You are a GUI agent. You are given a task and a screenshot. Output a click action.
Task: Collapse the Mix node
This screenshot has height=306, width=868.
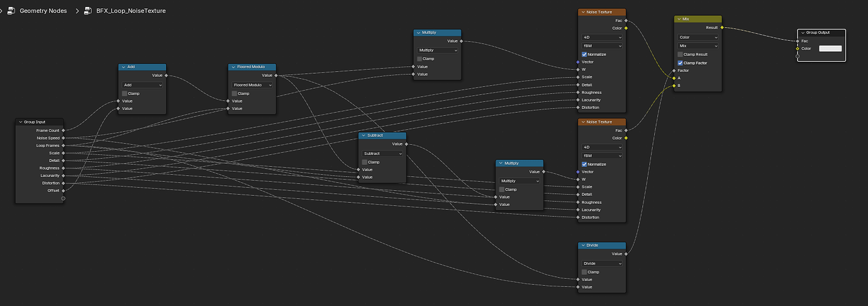[x=680, y=19]
